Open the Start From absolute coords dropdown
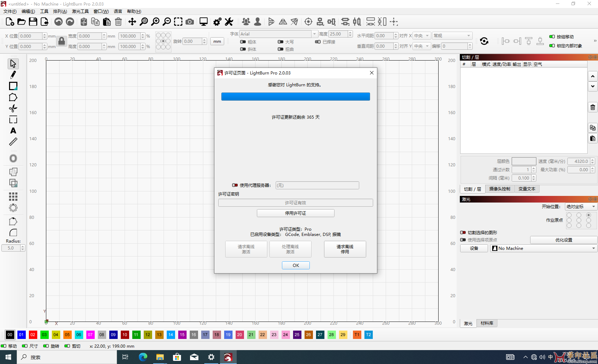Viewport: 598px width, 364px height. [581, 207]
